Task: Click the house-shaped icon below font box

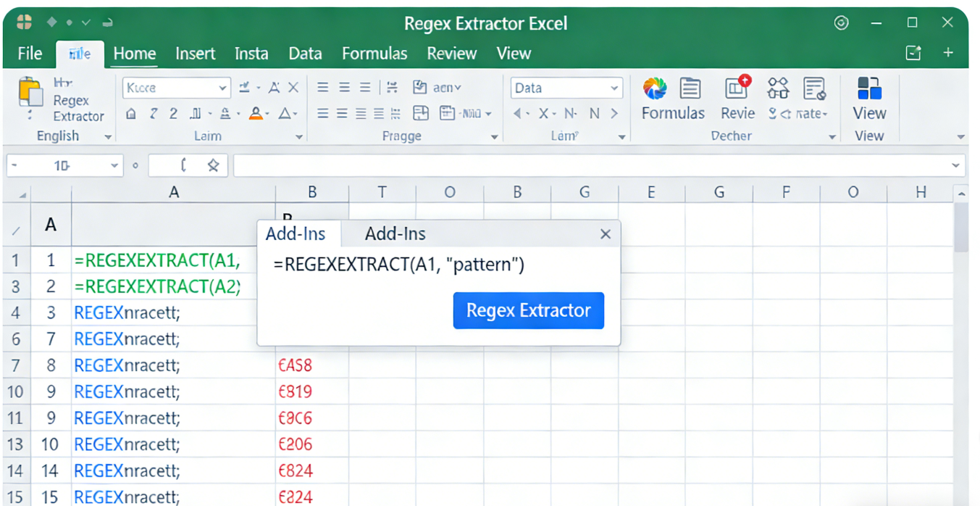Action: (131, 113)
